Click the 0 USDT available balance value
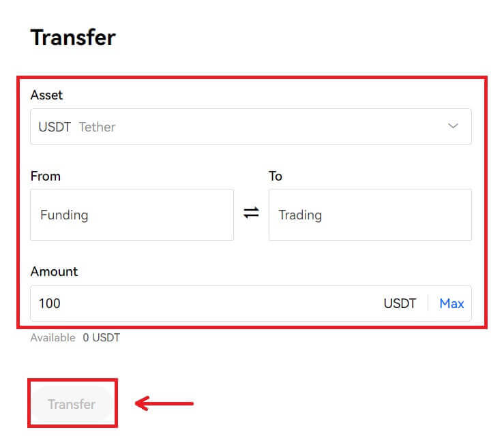The height and width of the screenshot is (447, 504). coord(101,338)
